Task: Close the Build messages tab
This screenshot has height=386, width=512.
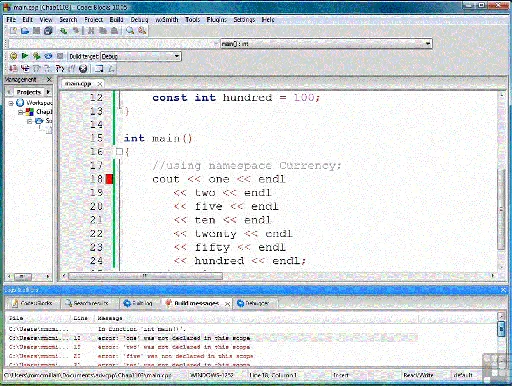Action: tap(227, 303)
